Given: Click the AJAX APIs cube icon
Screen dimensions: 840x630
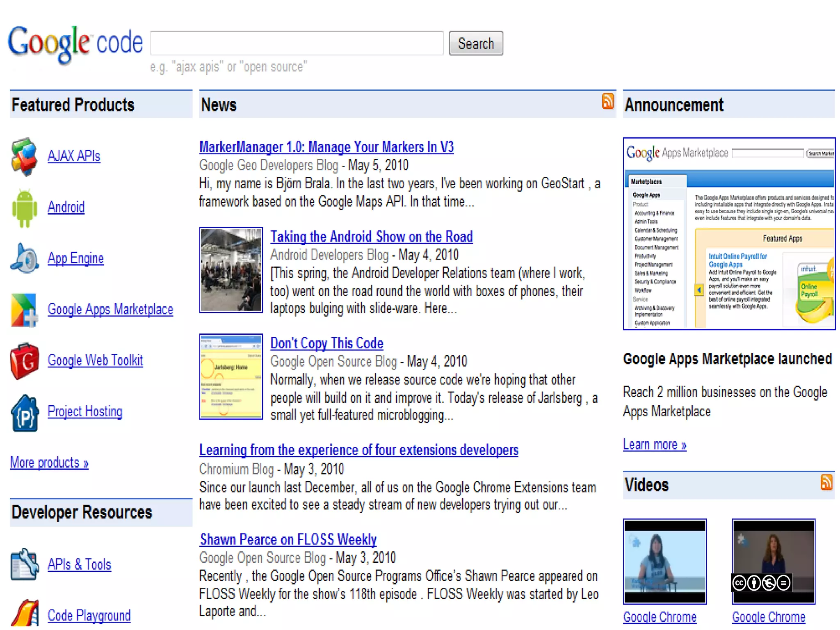Looking at the screenshot, I should (x=24, y=157).
